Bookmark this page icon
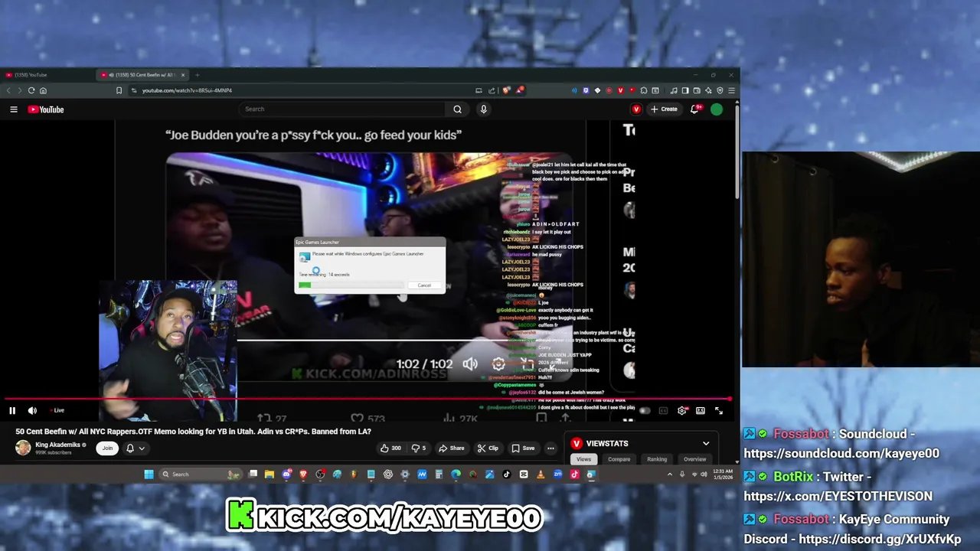This screenshot has height=551, width=980. (x=119, y=90)
